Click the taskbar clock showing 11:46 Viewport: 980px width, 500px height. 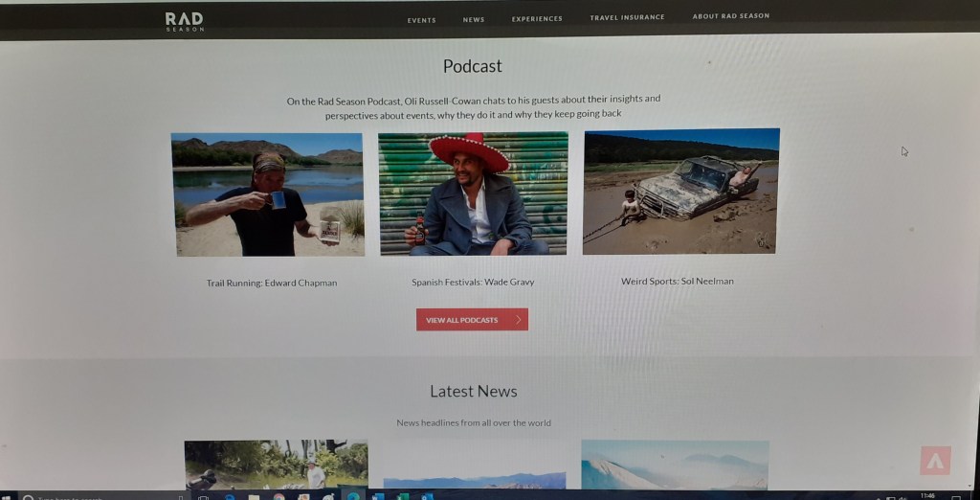926,495
